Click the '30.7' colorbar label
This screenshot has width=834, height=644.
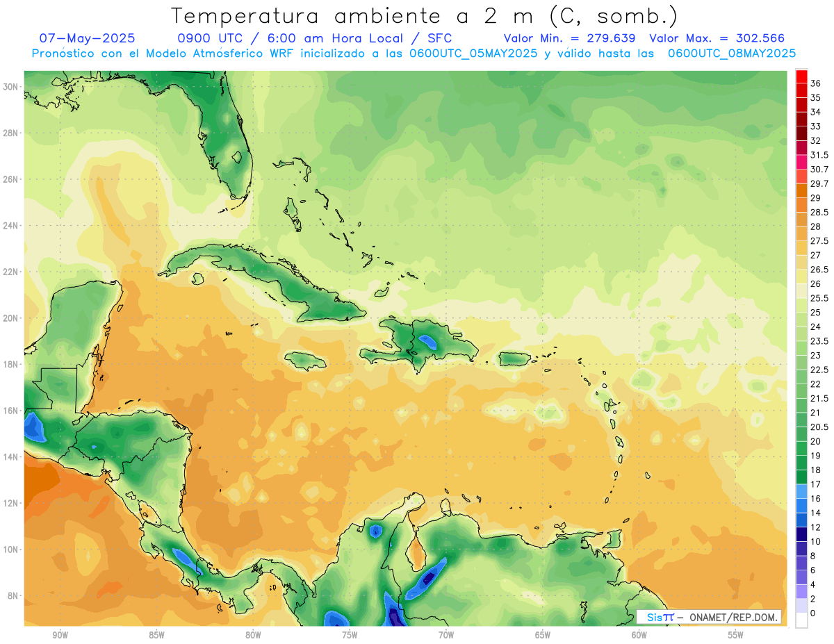tap(819, 170)
